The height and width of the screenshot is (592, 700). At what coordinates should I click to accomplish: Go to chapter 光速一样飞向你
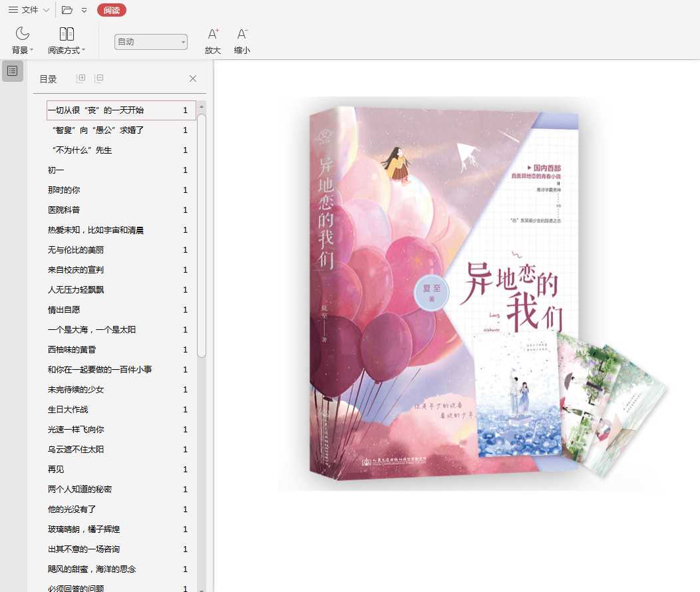tap(121, 430)
